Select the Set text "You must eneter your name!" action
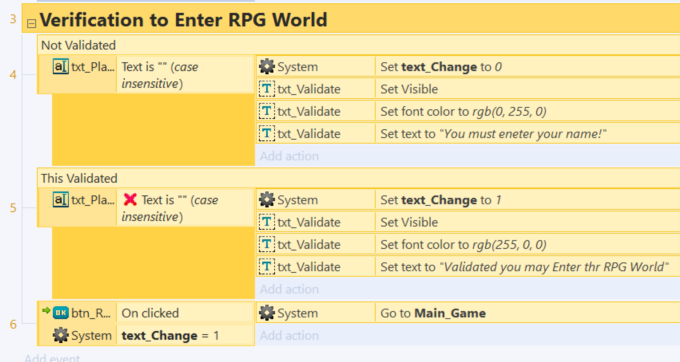This screenshot has width=680, height=362. [x=527, y=134]
